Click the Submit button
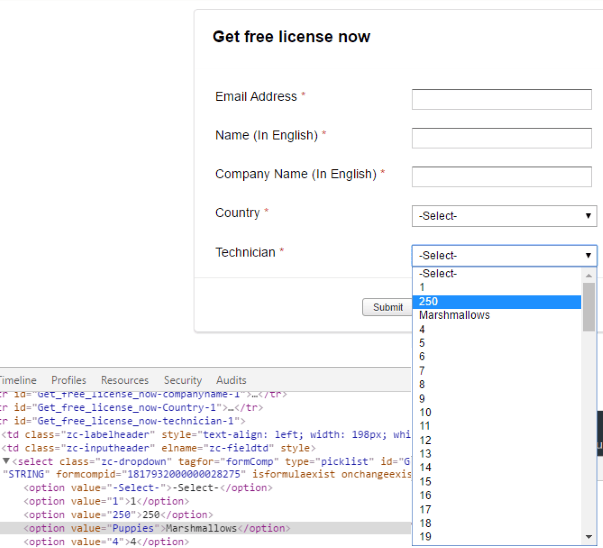Viewport: 603px width, 548px height. click(x=387, y=307)
